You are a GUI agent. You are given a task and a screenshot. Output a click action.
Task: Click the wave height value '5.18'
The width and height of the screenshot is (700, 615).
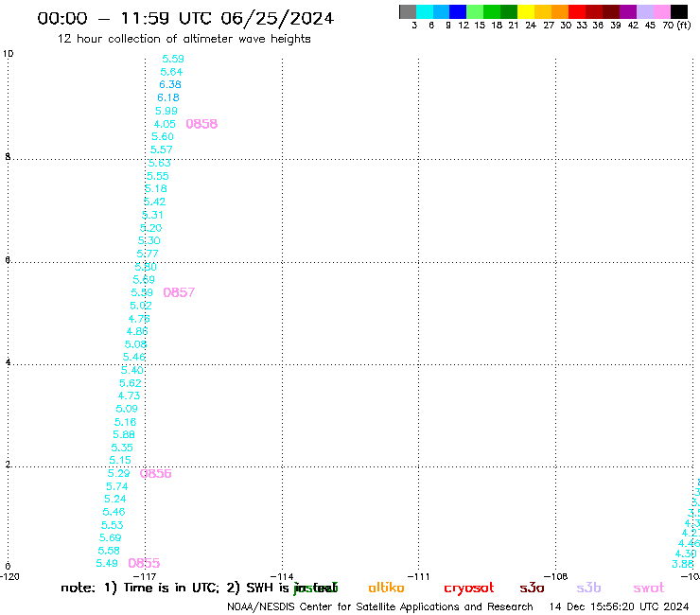point(156,188)
